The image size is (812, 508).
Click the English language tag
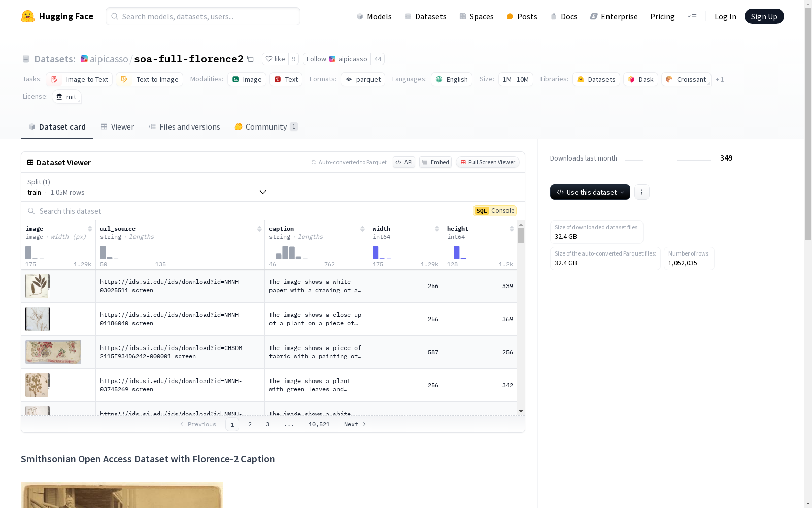point(452,79)
